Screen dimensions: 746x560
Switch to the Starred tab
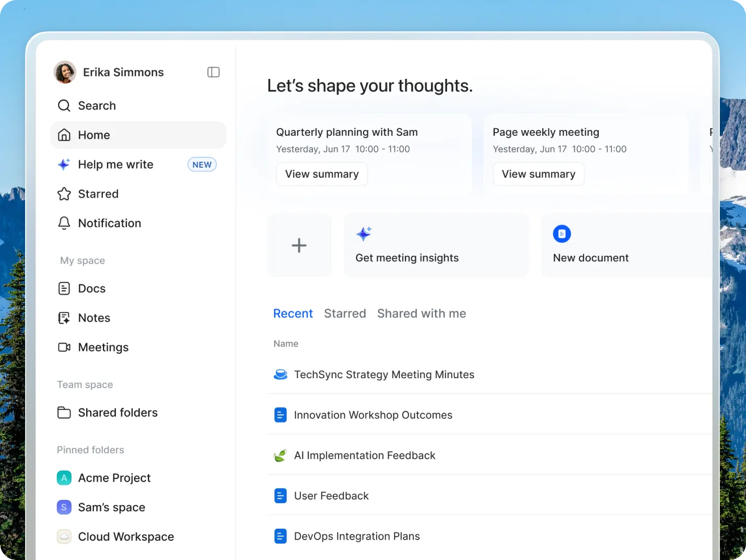(345, 313)
